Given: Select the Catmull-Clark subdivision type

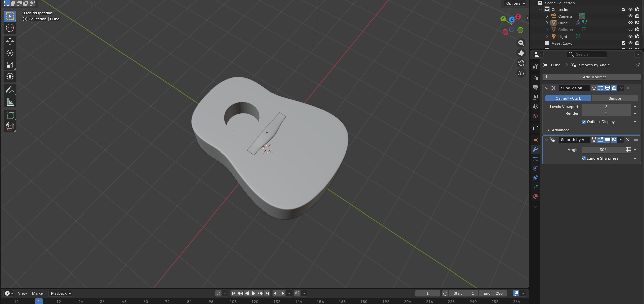Looking at the screenshot, I should point(568,98).
